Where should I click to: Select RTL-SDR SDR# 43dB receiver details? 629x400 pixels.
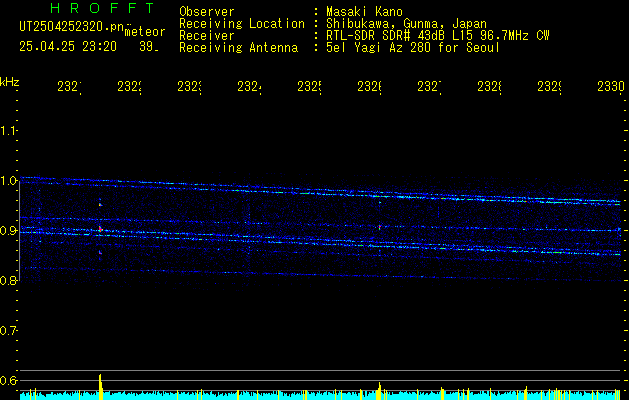click(x=438, y=36)
